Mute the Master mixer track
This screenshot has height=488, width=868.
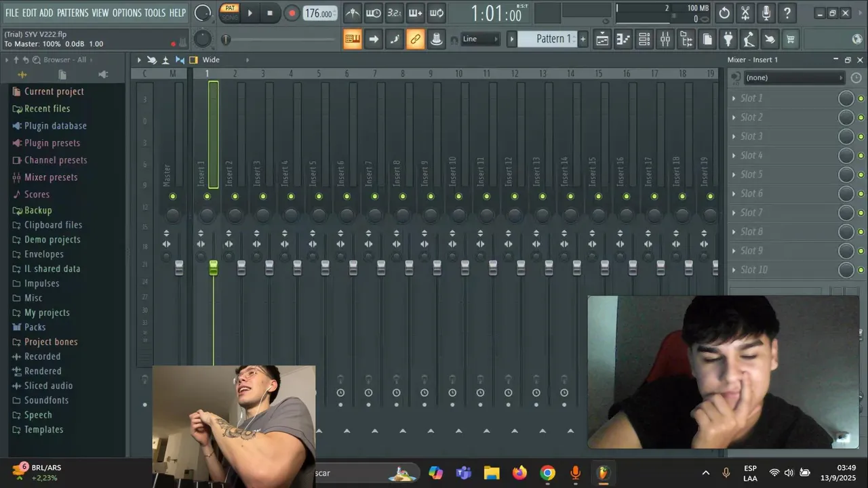(x=173, y=197)
